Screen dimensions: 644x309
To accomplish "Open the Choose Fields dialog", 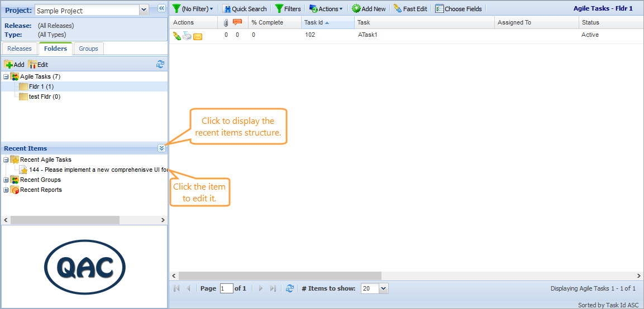I will (x=458, y=9).
